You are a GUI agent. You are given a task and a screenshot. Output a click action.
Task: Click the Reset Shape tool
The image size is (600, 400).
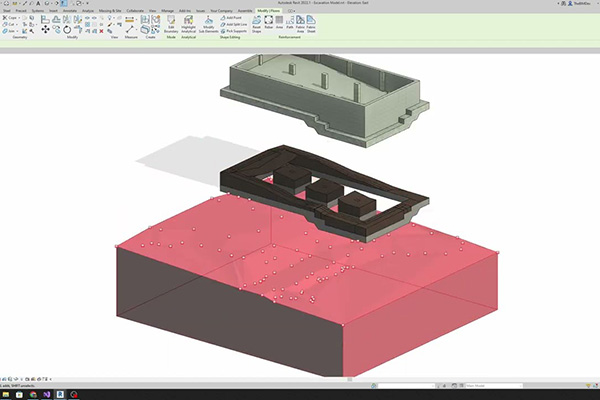[x=256, y=24]
